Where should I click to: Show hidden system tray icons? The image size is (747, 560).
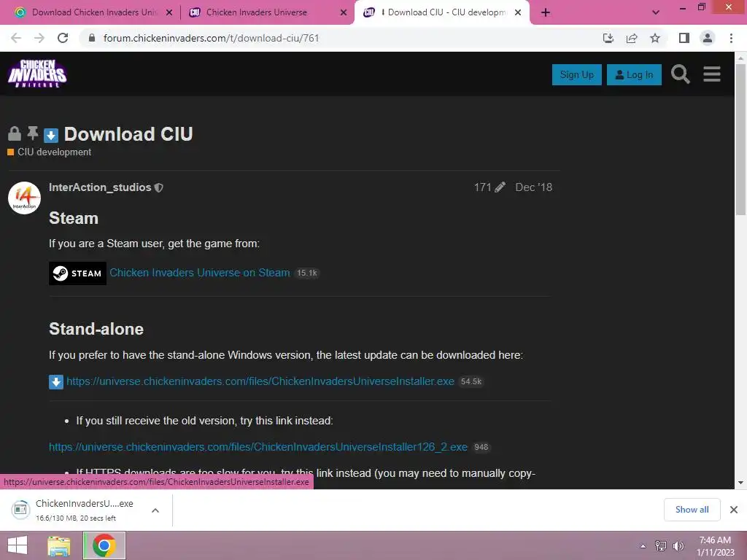tap(643, 546)
